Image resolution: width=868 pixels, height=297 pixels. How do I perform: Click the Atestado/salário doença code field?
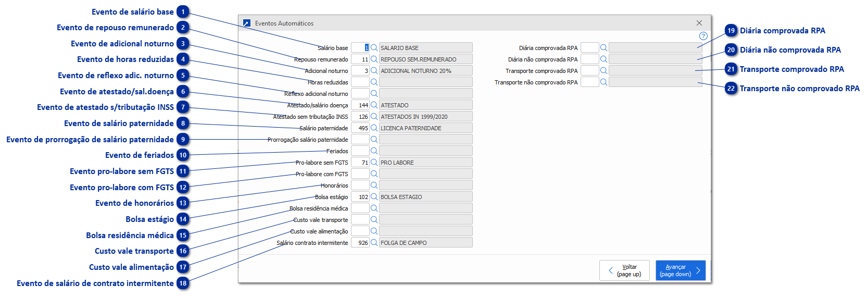(360, 105)
